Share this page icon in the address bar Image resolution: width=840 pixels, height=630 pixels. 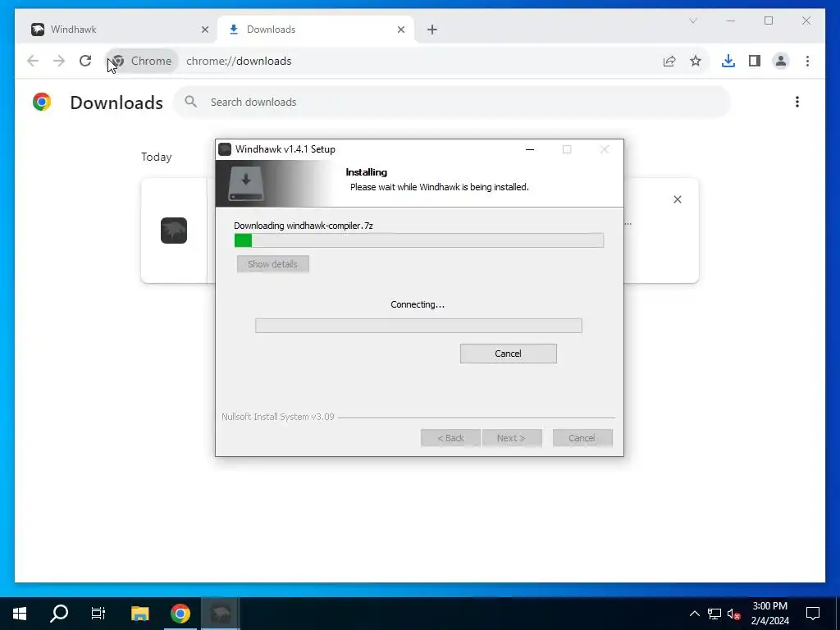point(669,61)
